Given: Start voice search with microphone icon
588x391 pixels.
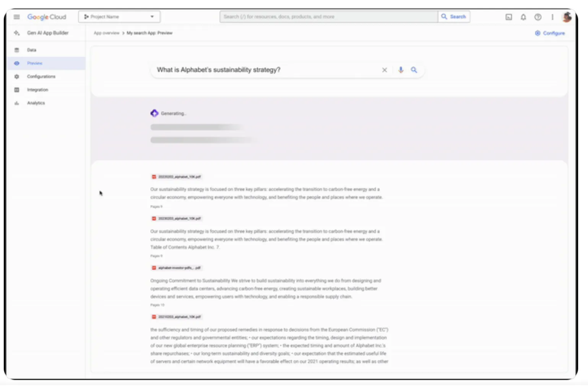Looking at the screenshot, I should click(x=401, y=70).
